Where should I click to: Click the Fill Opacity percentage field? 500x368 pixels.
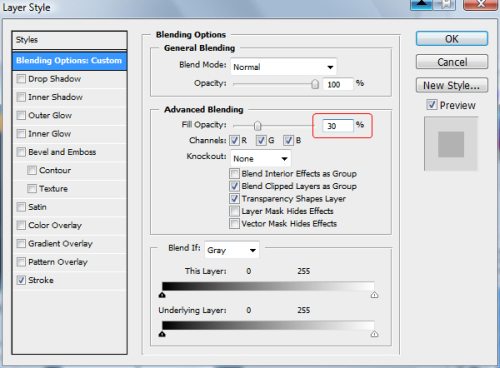pyautogui.click(x=338, y=126)
